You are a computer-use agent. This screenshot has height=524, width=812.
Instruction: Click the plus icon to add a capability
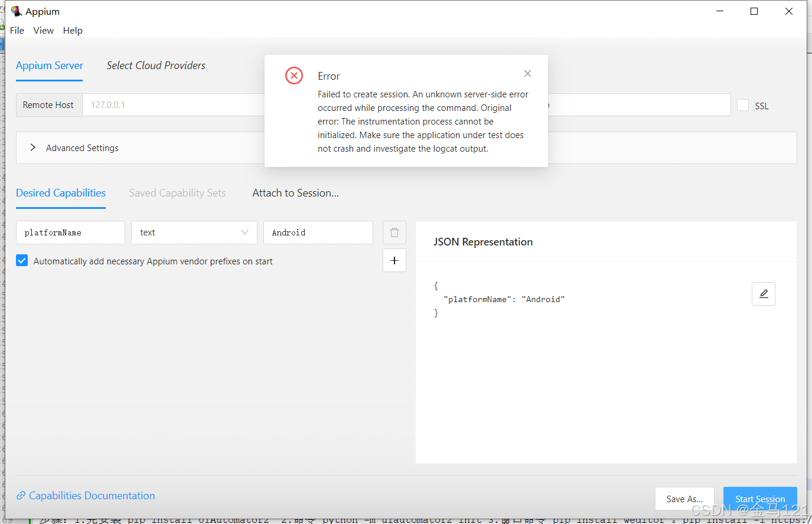coord(394,260)
